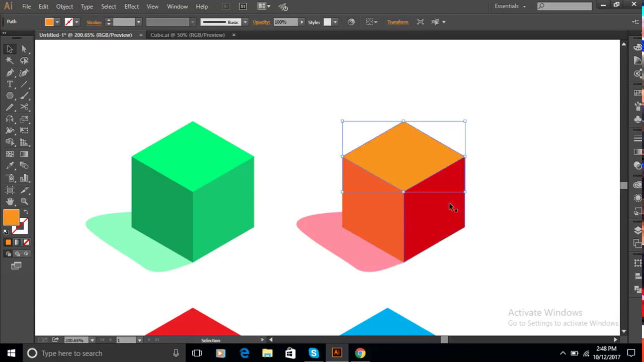Screen dimensions: 644x362
Task: Pick the Direct Selection tool
Action: (24, 49)
